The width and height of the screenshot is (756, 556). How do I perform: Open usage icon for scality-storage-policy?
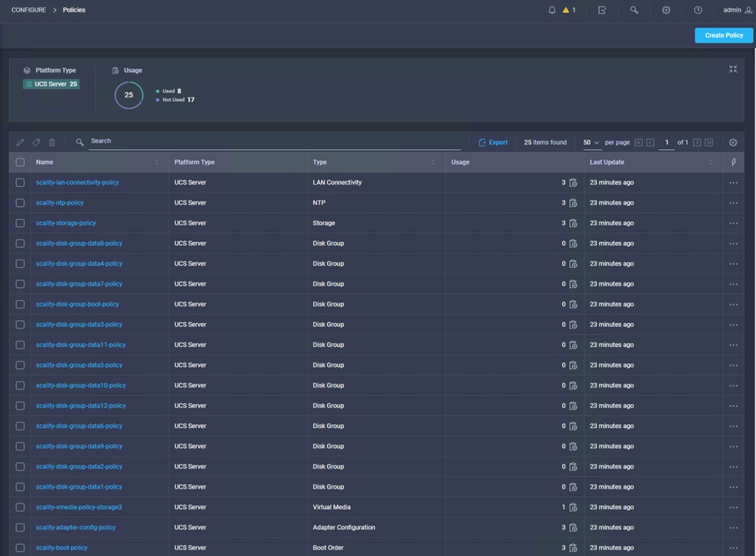573,224
